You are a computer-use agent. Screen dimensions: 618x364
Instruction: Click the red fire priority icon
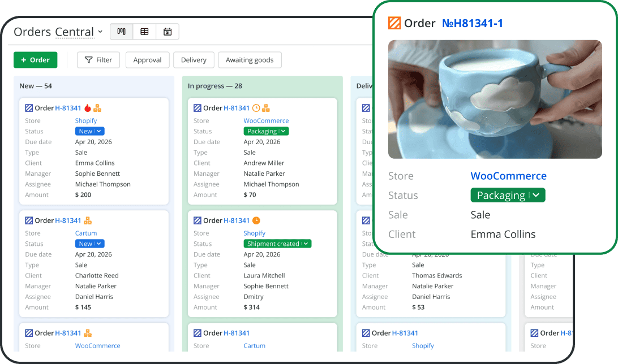click(x=88, y=108)
